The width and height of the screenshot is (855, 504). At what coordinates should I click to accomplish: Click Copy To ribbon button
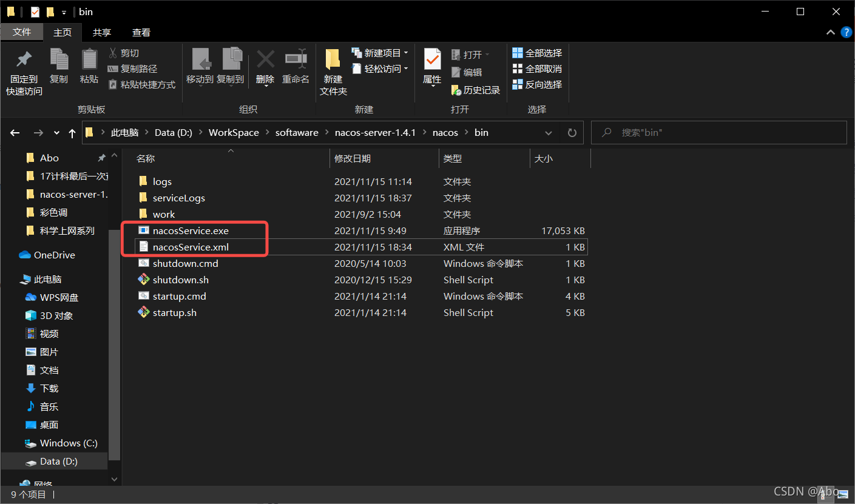click(x=230, y=67)
